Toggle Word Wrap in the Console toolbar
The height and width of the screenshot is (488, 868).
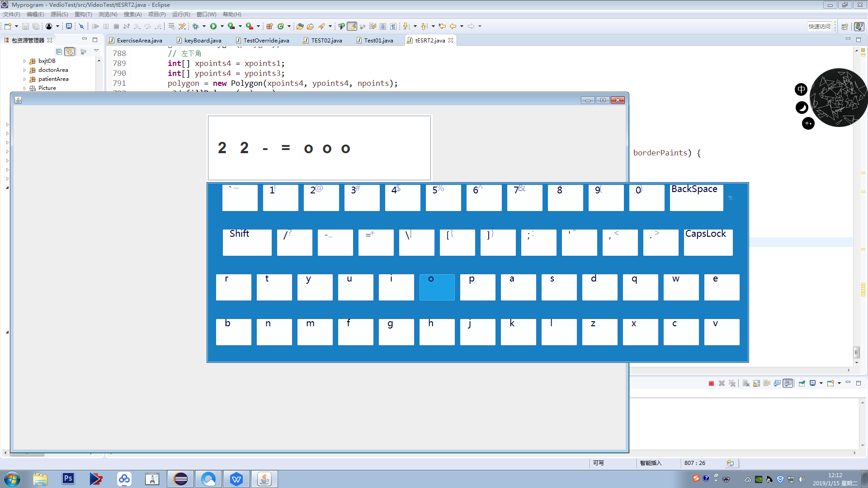pyautogui.click(x=767, y=383)
